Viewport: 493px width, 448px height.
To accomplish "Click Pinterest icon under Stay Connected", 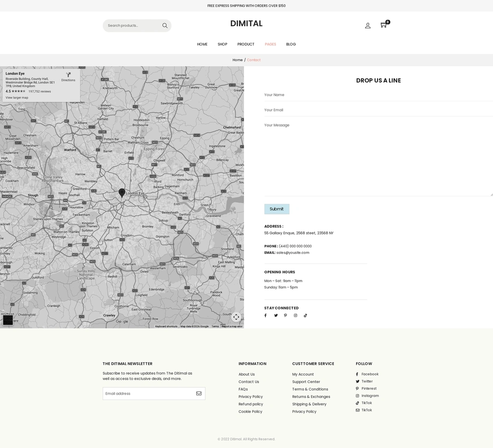I will click(286, 316).
